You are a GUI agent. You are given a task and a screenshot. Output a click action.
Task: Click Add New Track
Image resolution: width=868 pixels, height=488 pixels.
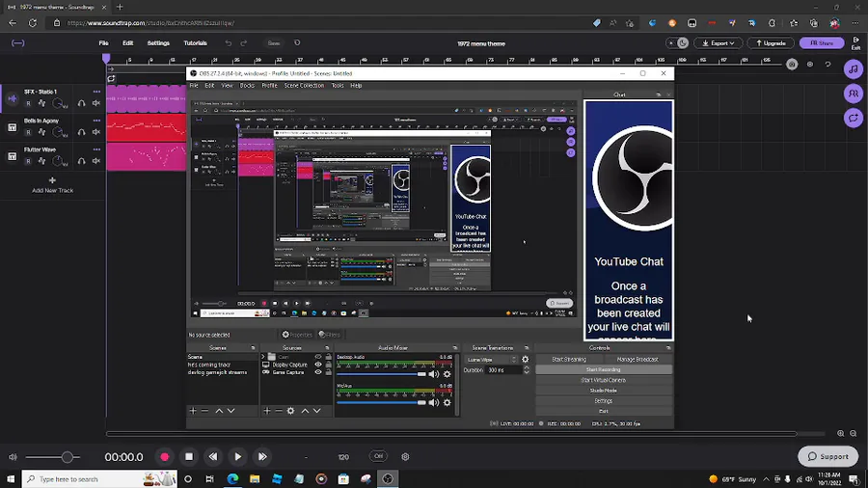[x=53, y=185]
